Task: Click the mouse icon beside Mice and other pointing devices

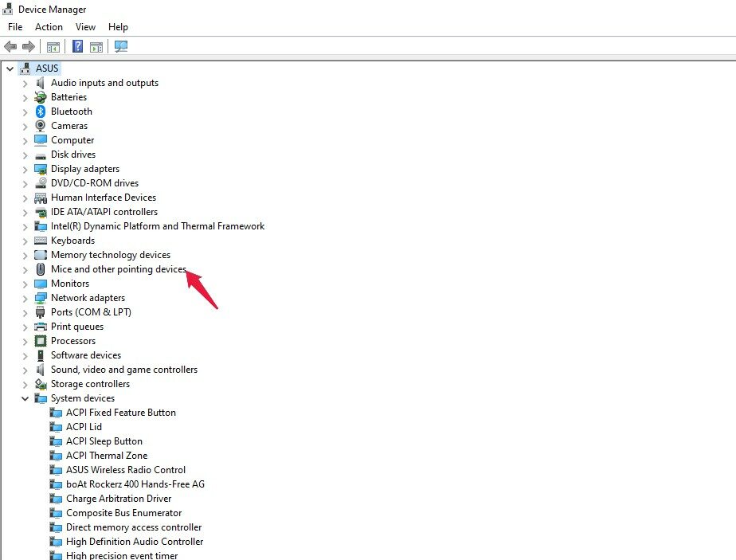Action: point(41,269)
